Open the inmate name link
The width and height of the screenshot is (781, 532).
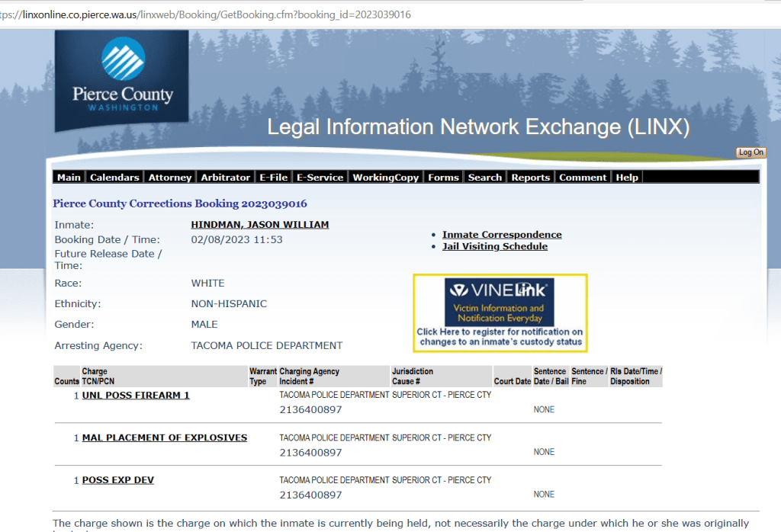(259, 225)
